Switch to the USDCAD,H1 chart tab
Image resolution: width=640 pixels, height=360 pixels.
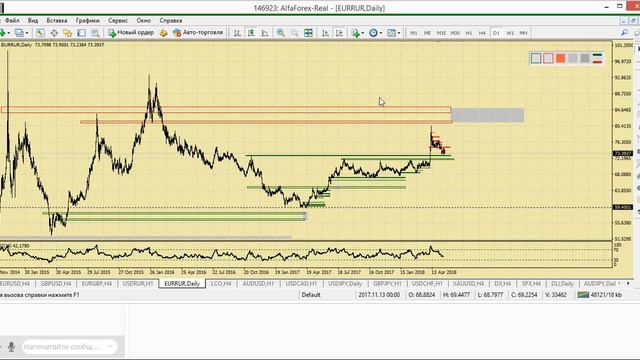click(301, 283)
